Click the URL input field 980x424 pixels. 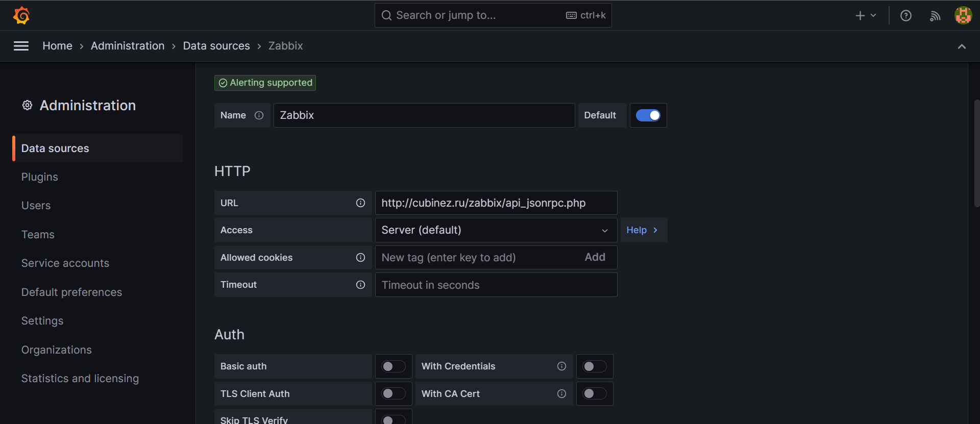(496, 203)
